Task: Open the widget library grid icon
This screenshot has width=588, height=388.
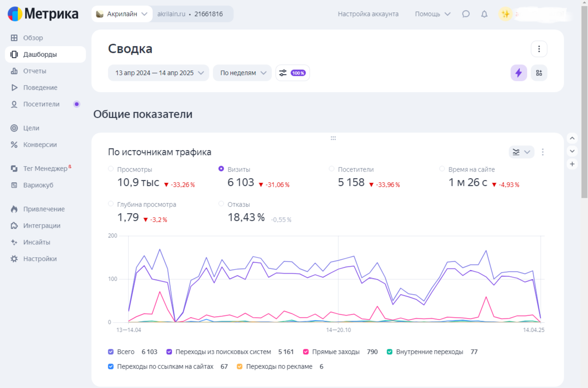Action: [x=539, y=73]
